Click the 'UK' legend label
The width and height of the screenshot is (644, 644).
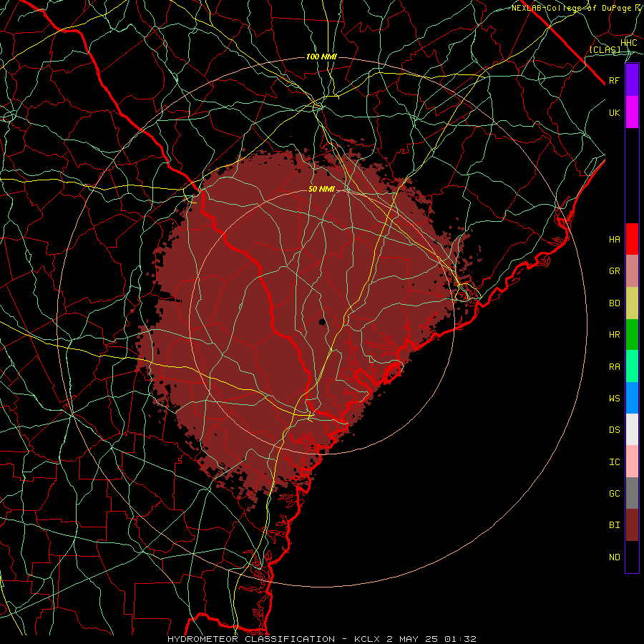[614, 112]
